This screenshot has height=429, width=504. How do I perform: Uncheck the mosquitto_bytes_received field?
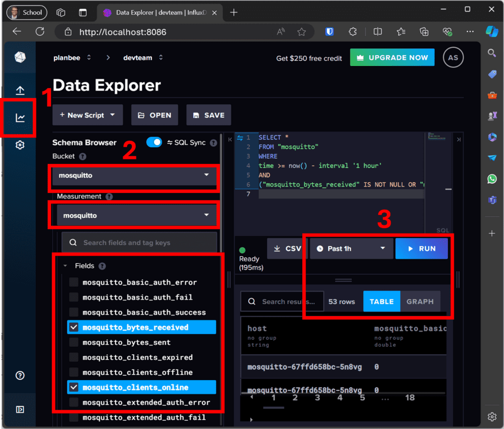pos(73,327)
